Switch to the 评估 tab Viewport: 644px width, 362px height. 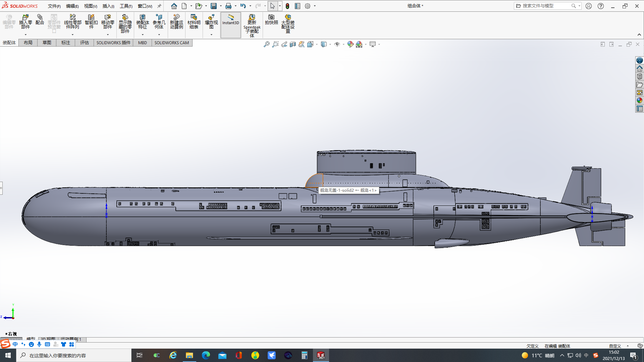84,43
